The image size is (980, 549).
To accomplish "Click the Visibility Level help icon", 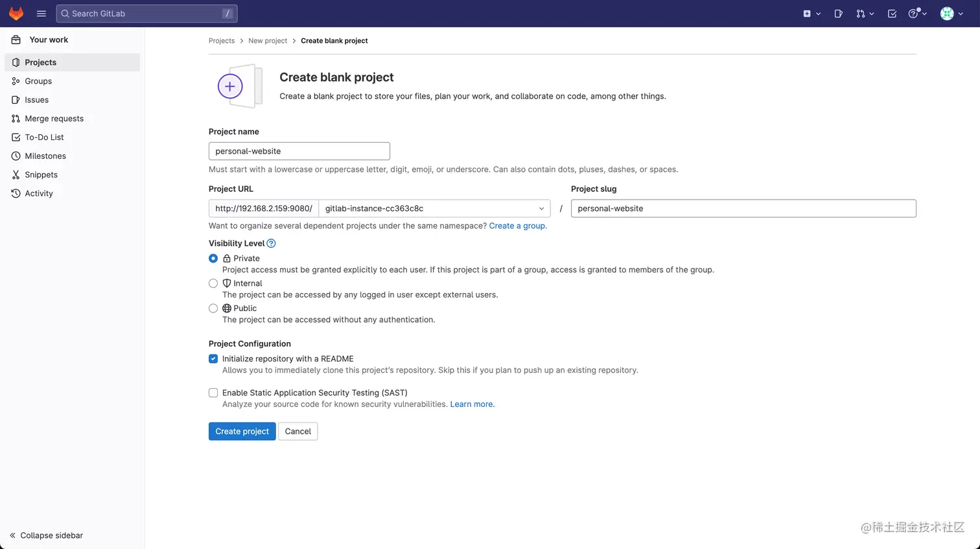I will 271,244.
